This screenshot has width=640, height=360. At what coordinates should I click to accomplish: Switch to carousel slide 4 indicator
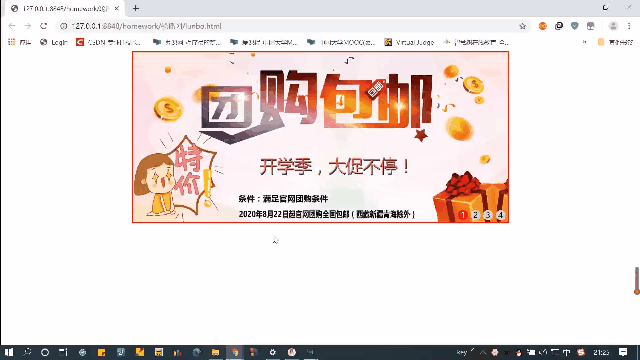[500, 215]
